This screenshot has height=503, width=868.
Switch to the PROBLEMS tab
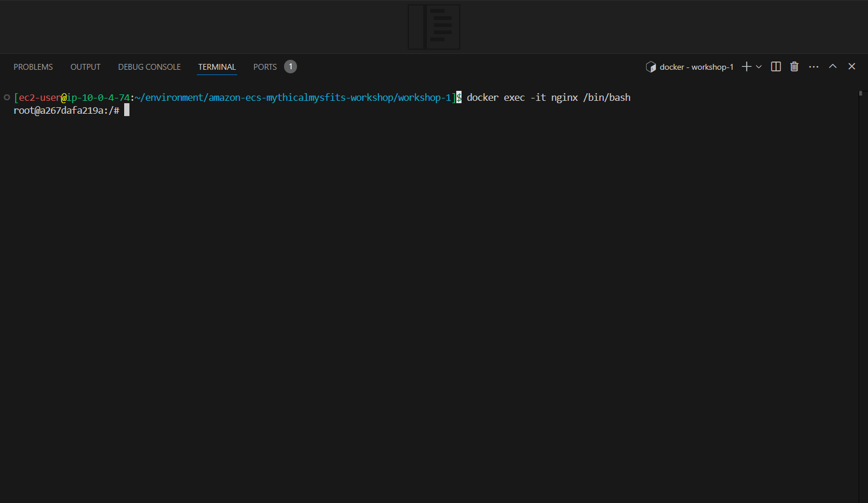pos(33,67)
